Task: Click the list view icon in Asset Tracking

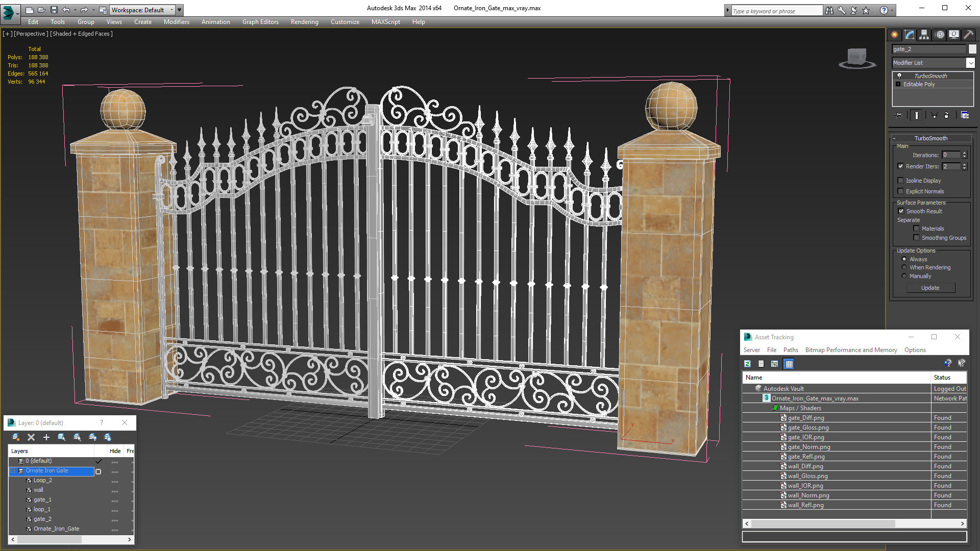Action: [x=761, y=364]
